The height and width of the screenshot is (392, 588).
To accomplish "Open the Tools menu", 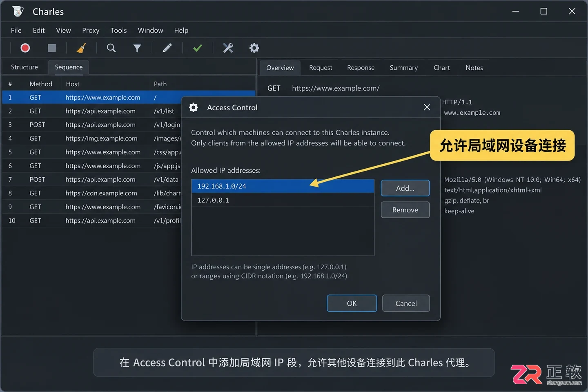I will tap(119, 30).
